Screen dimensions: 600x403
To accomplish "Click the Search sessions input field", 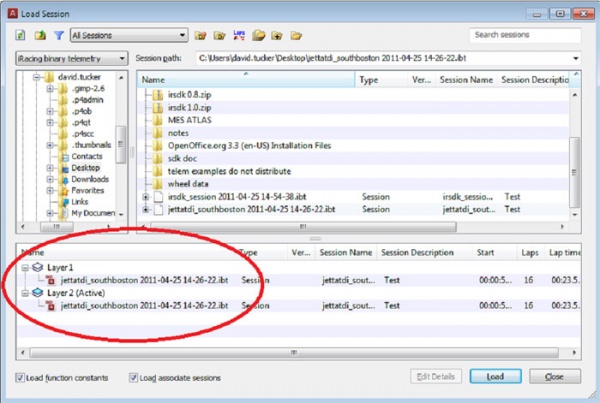I will click(526, 35).
